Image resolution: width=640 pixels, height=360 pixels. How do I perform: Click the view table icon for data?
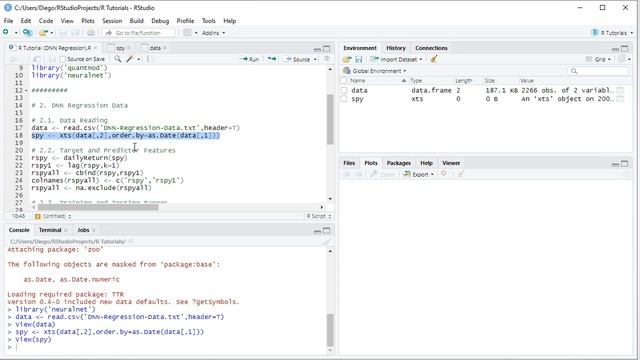620,90
